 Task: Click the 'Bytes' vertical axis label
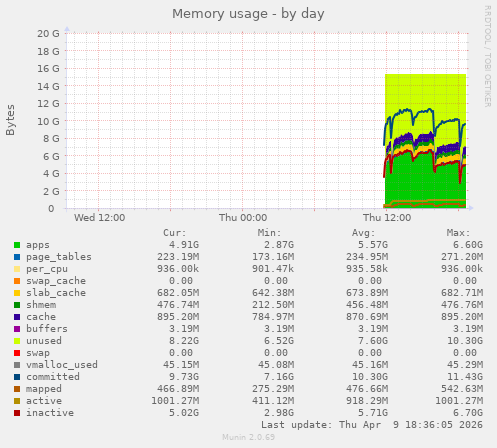click(x=10, y=120)
